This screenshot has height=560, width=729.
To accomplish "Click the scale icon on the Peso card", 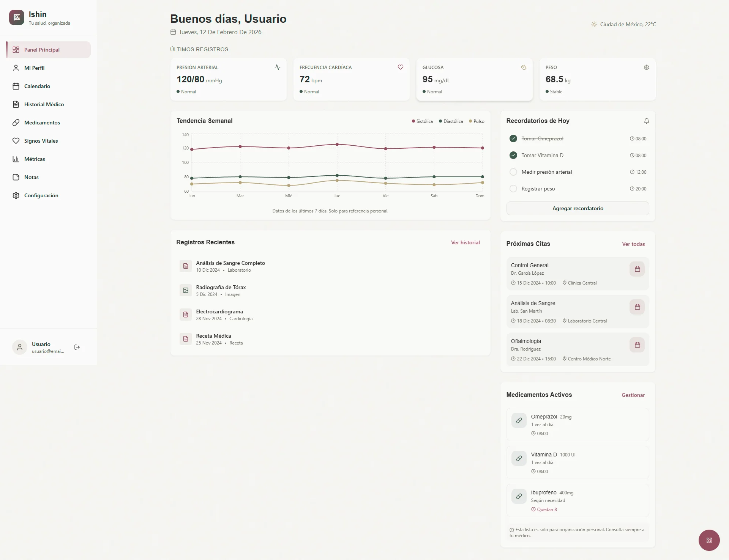I will 647,67.
